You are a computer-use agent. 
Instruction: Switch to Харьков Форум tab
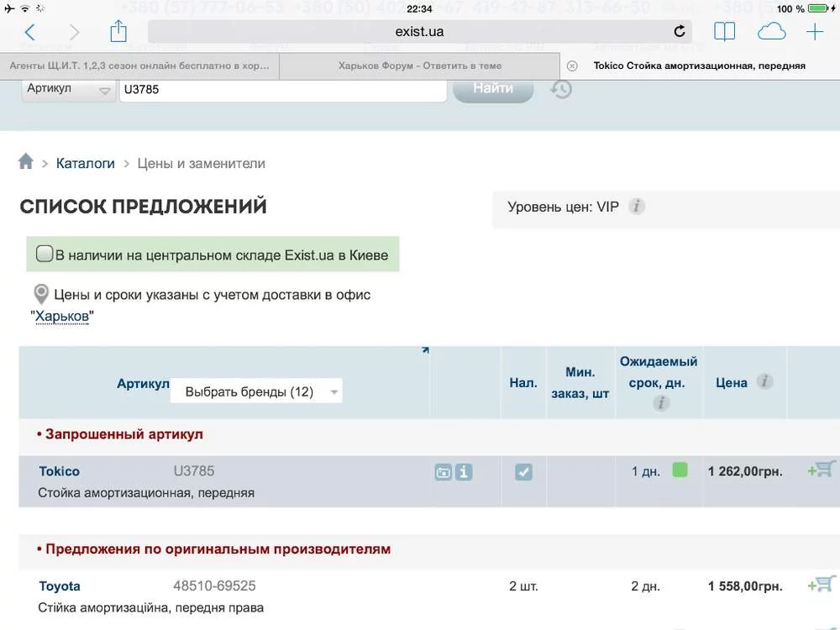(420, 66)
